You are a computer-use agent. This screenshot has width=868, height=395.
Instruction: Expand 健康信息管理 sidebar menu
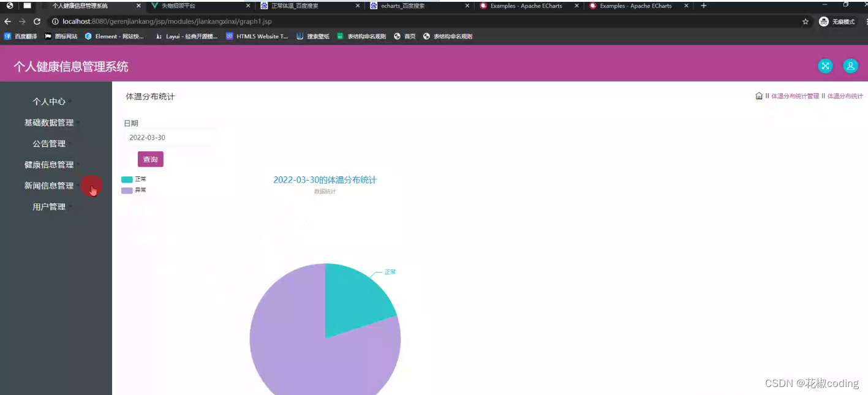[49, 164]
